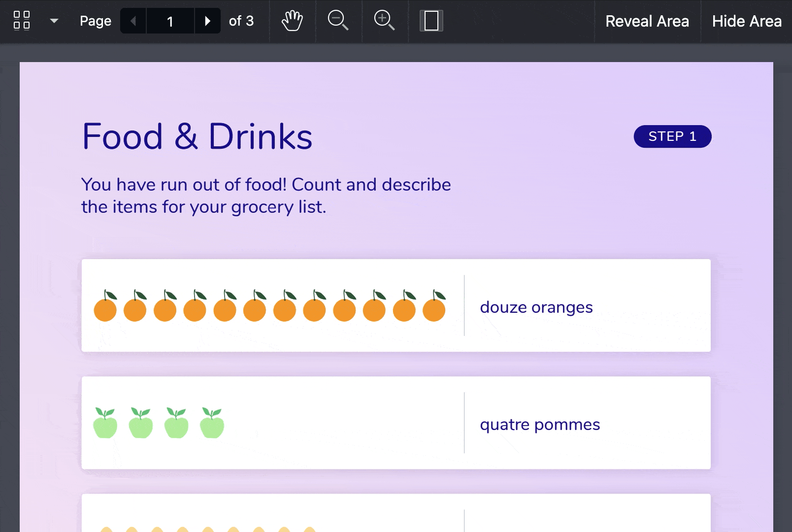Select the "quatre pommes" answer text
The width and height of the screenshot is (792, 532).
[x=540, y=424]
